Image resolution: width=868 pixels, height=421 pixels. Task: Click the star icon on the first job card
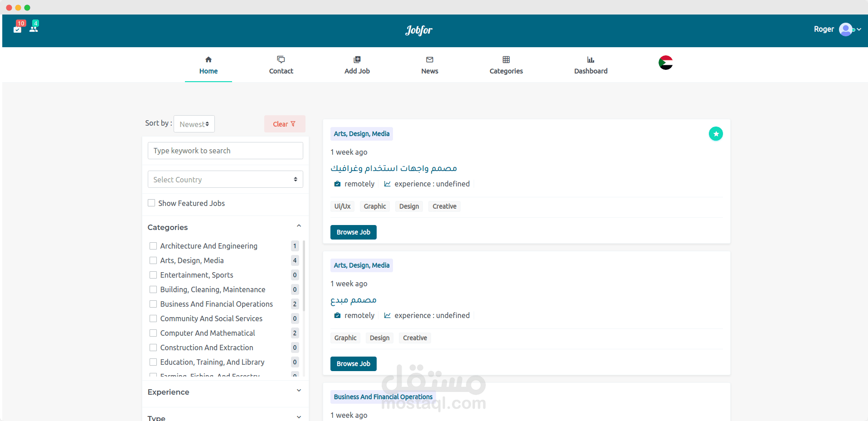715,133
